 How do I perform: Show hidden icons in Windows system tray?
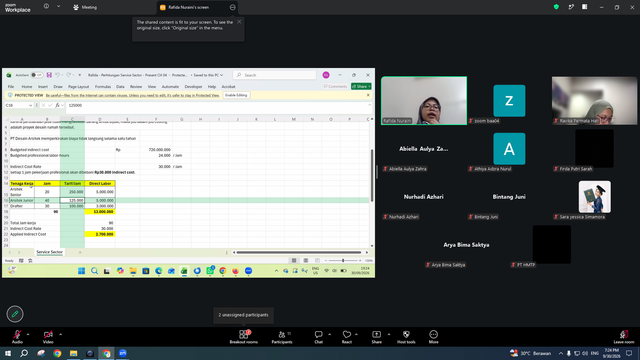(561, 353)
